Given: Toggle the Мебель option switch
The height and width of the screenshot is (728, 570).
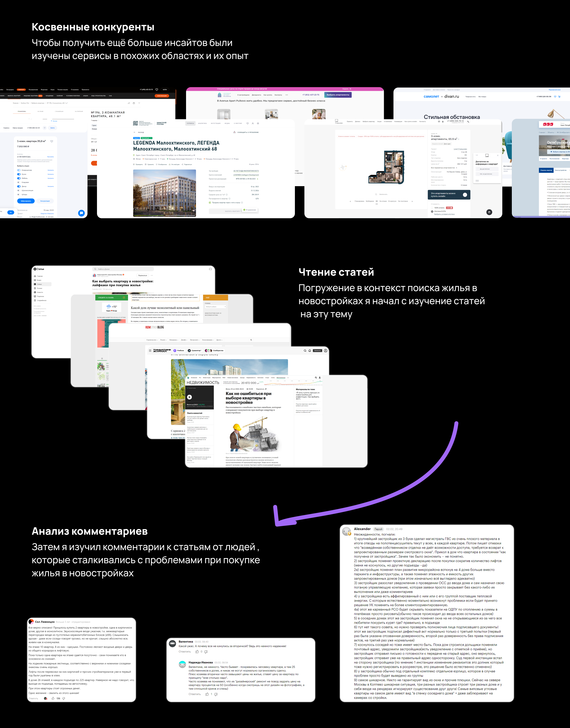Looking at the screenshot, I should [x=19, y=178].
